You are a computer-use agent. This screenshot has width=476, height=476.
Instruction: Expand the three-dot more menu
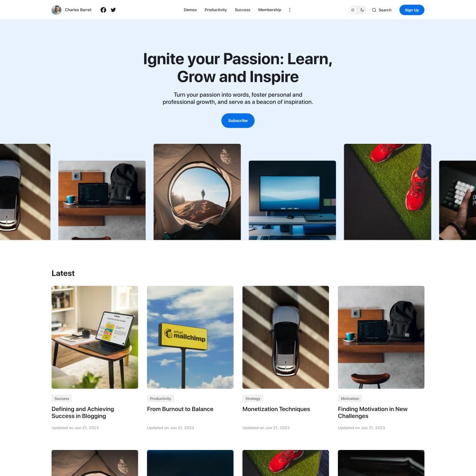point(290,10)
